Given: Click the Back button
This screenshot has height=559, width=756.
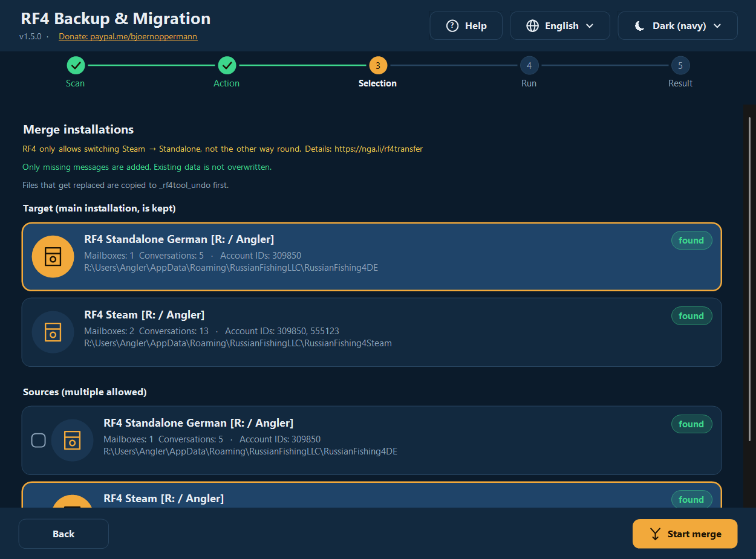Looking at the screenshot, I should [x=64, y=534].
